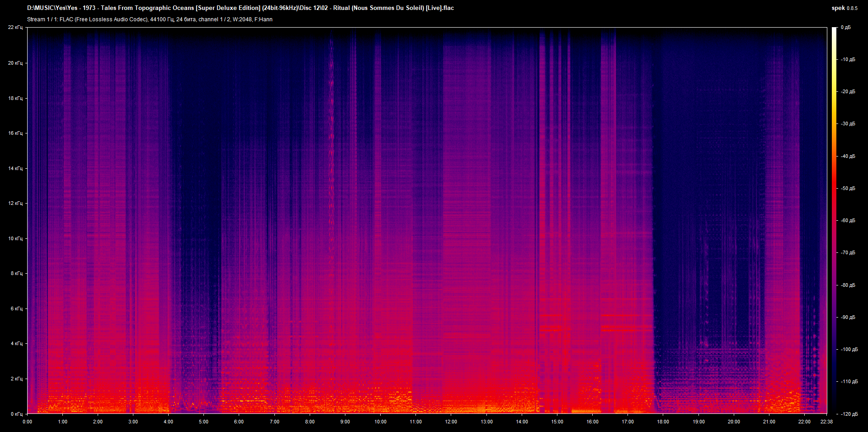The image size is (868, 432).
Task: Click the FLAC file path title text
Action: [x=241, y=8]
